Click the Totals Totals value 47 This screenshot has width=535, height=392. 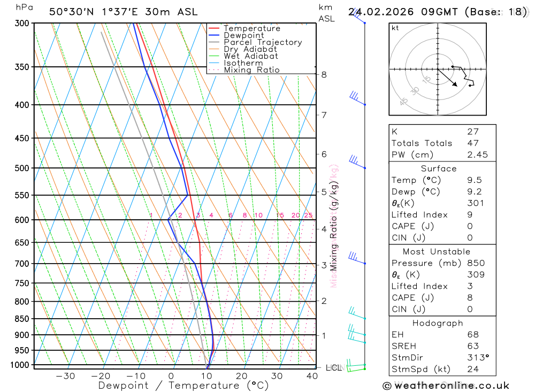click(473, 143)
